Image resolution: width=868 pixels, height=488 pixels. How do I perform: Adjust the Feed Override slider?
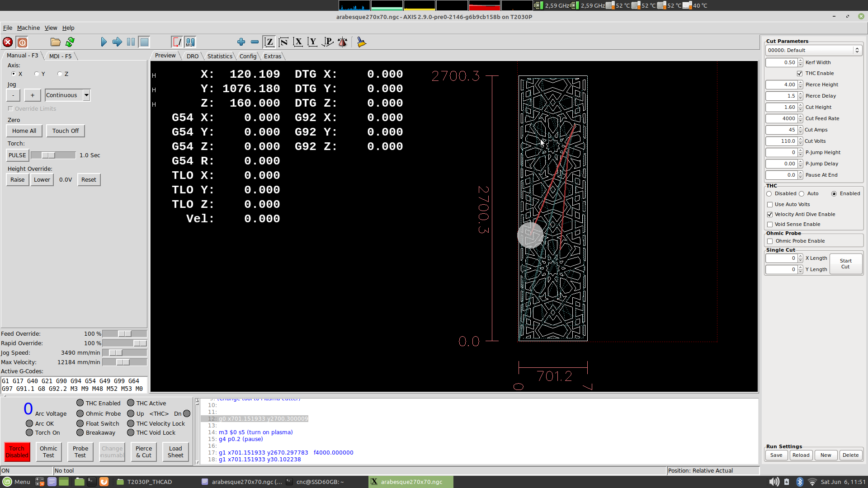coord(124,333)
